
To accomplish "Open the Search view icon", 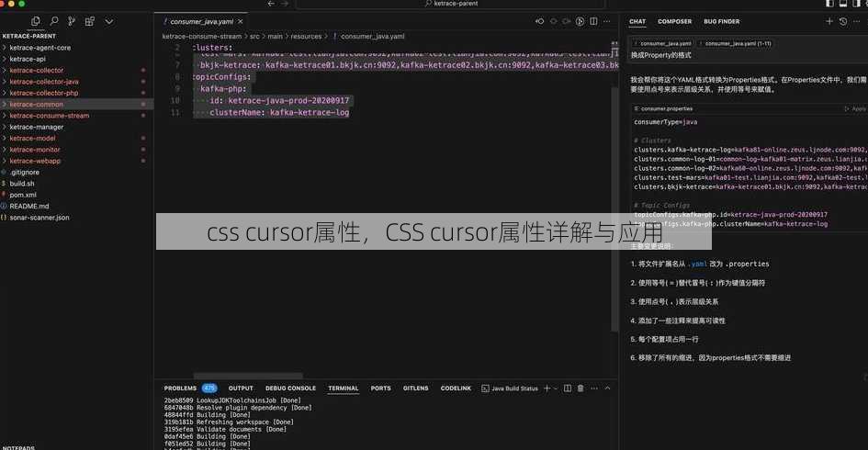I will coord(53,21).
